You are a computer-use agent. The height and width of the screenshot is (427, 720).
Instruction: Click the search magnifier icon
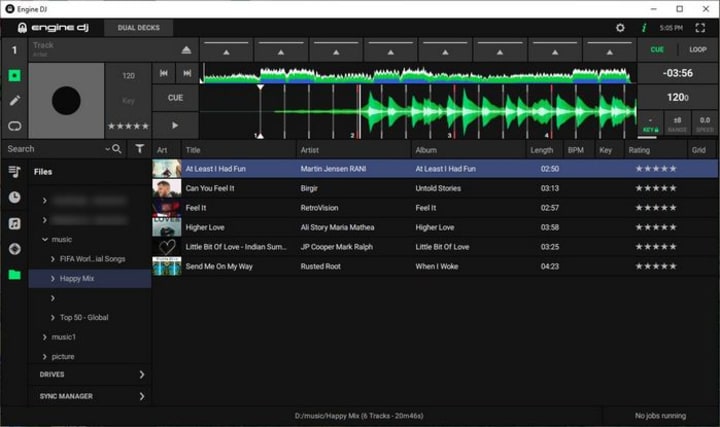point(117,149)
